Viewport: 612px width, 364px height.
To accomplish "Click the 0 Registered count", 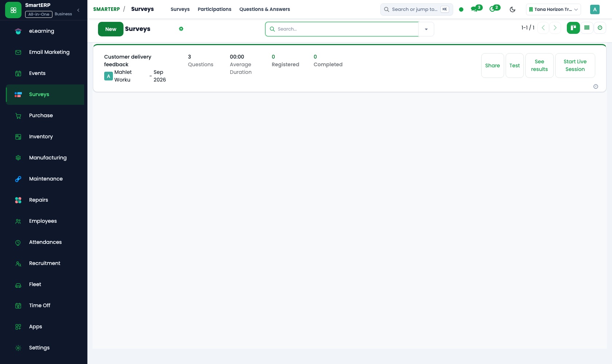I will click(x=285, y=60).
